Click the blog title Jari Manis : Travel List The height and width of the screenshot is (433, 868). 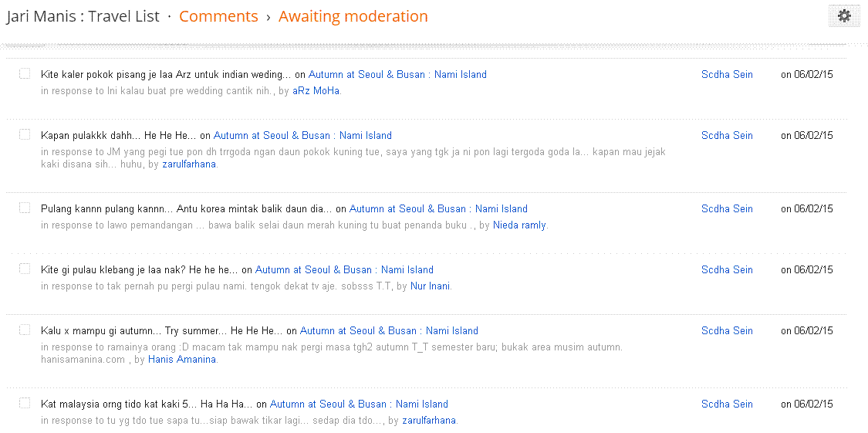click(x=83, y=17)
